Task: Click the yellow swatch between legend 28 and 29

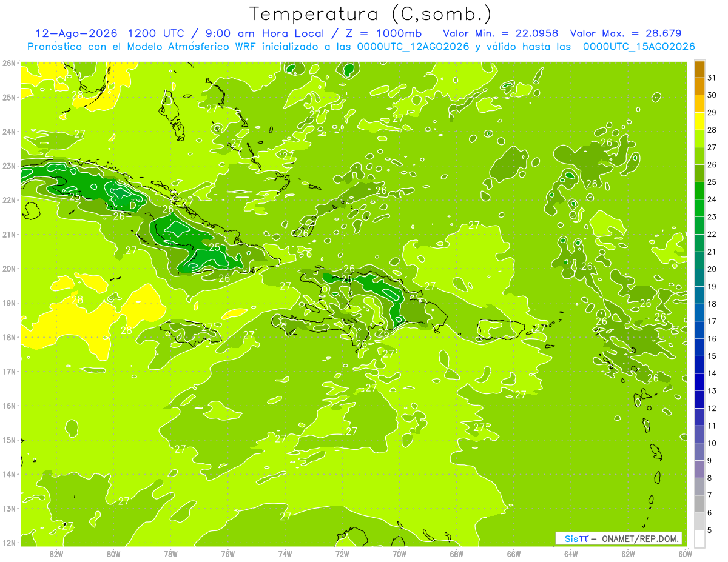Action: point(699,121)
